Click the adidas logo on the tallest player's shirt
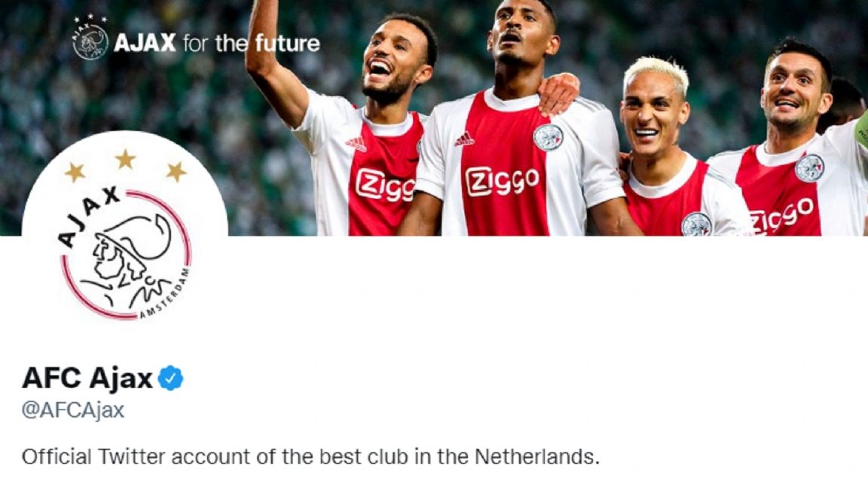This screenshot has width=868, height=488. tap(464, 139)
